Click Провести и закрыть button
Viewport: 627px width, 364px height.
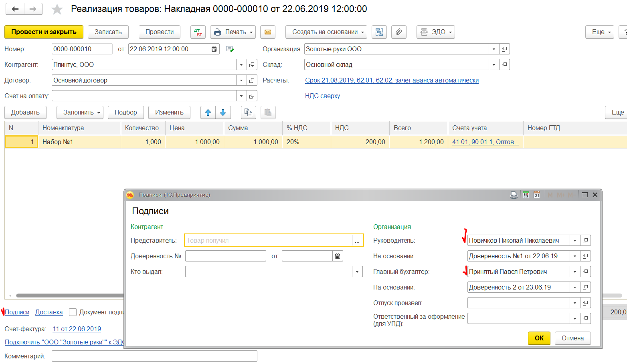point(44,32)
